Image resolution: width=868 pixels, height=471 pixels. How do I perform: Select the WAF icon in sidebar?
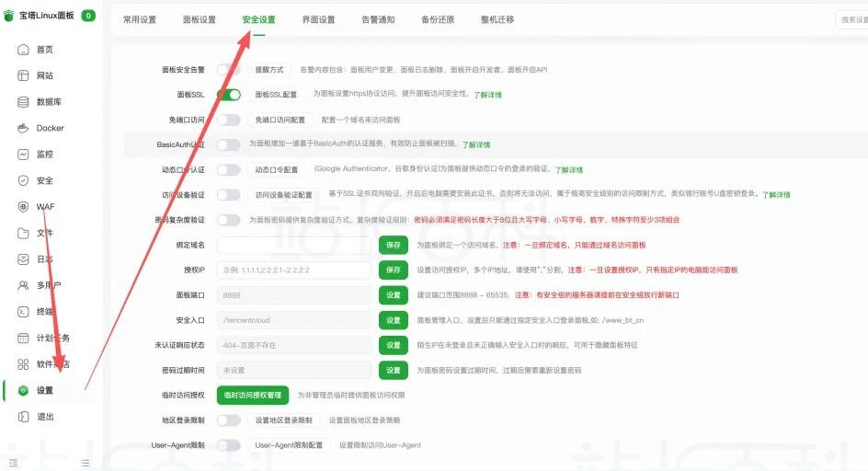tap(23, 207)
